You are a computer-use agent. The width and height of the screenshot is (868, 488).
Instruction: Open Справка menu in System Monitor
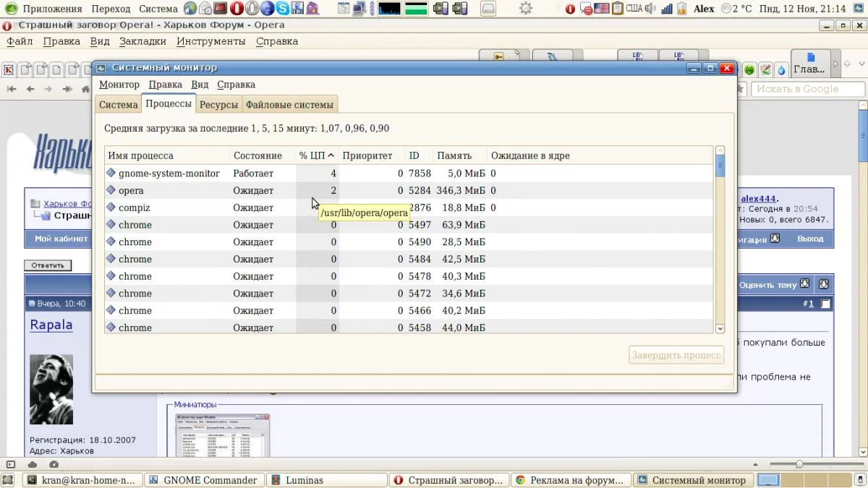point(236,85)
